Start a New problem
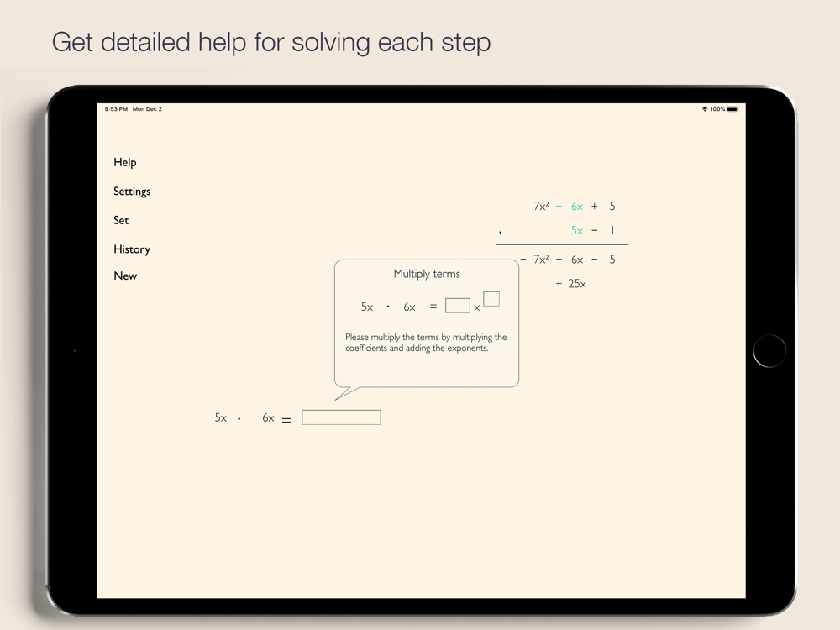This screenshot has width=840, height=630. [125, 276]
